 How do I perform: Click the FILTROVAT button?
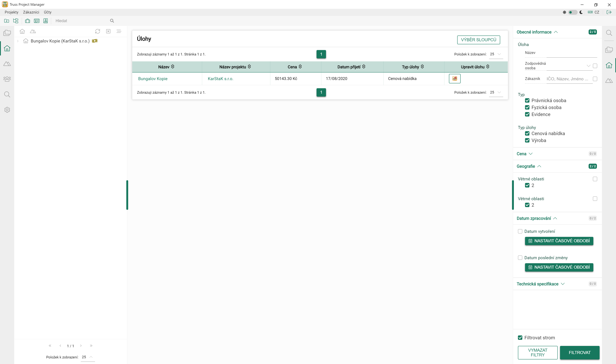tap(580, 353)
